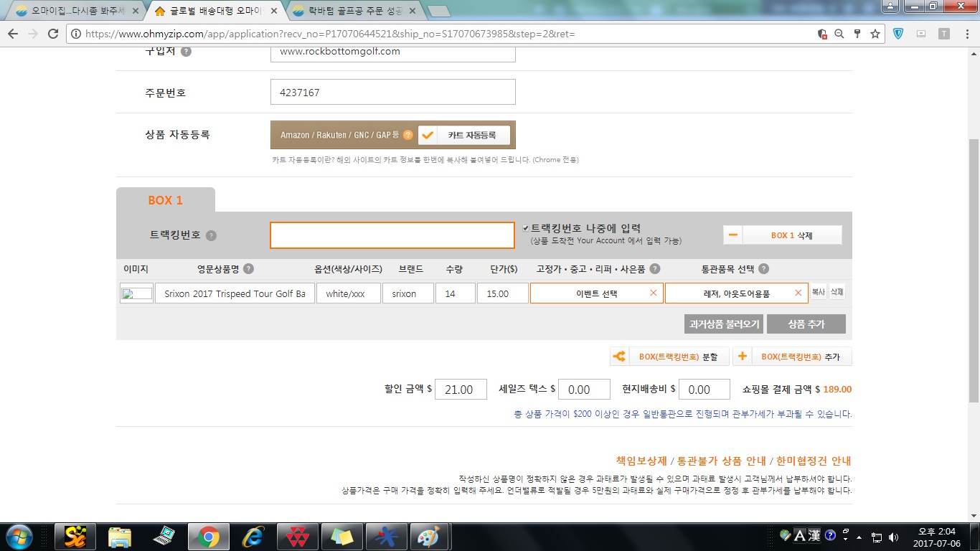Click the help icon next to 통관품목 선택

[x=763, y=269]
